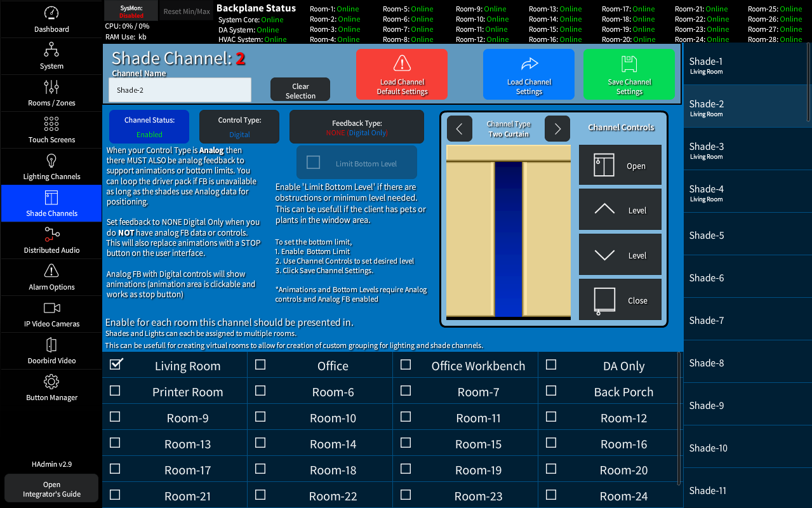Edit the Channel Name field
Screen dimensions: 812x508
coord(180,90)
